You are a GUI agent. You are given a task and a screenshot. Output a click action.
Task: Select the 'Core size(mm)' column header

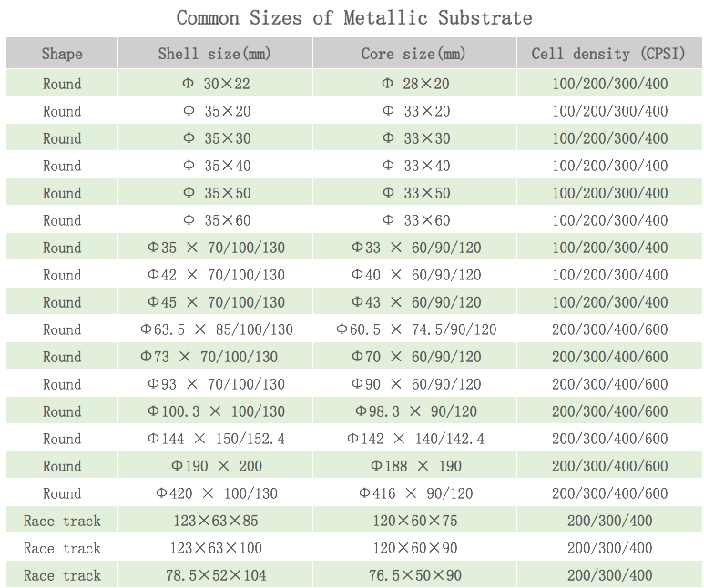coord(413,54)
